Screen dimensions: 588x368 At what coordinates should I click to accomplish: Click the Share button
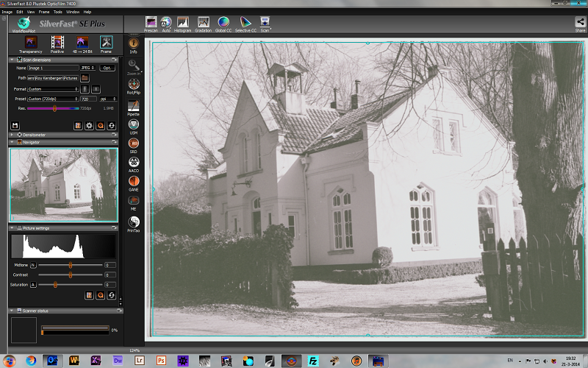(580, 24)
